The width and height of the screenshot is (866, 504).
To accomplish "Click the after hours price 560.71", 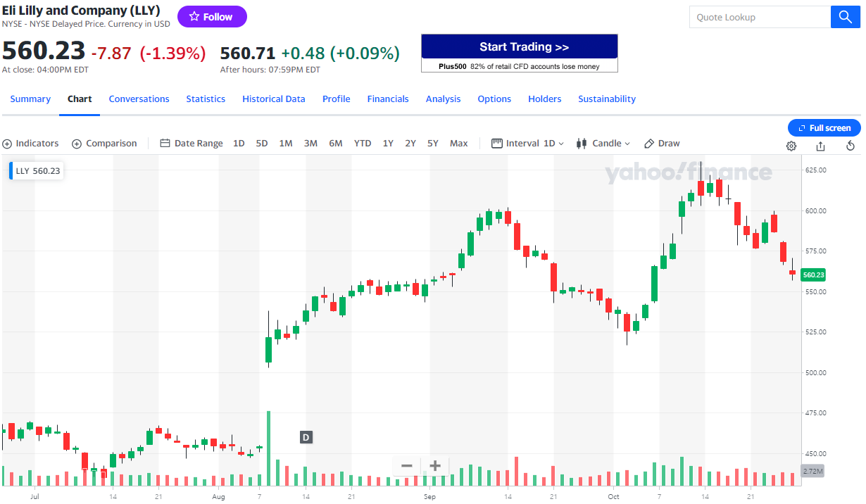I will [x=248, y=53].
